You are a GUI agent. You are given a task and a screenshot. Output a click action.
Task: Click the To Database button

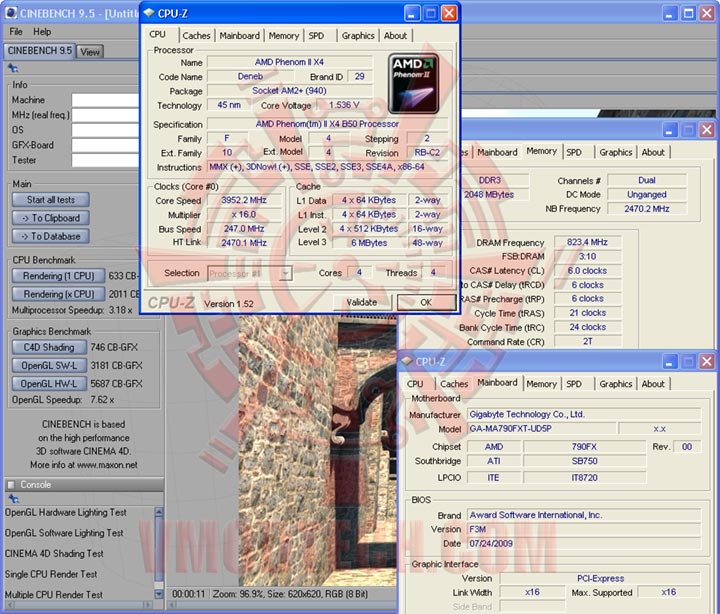point(51,237)
